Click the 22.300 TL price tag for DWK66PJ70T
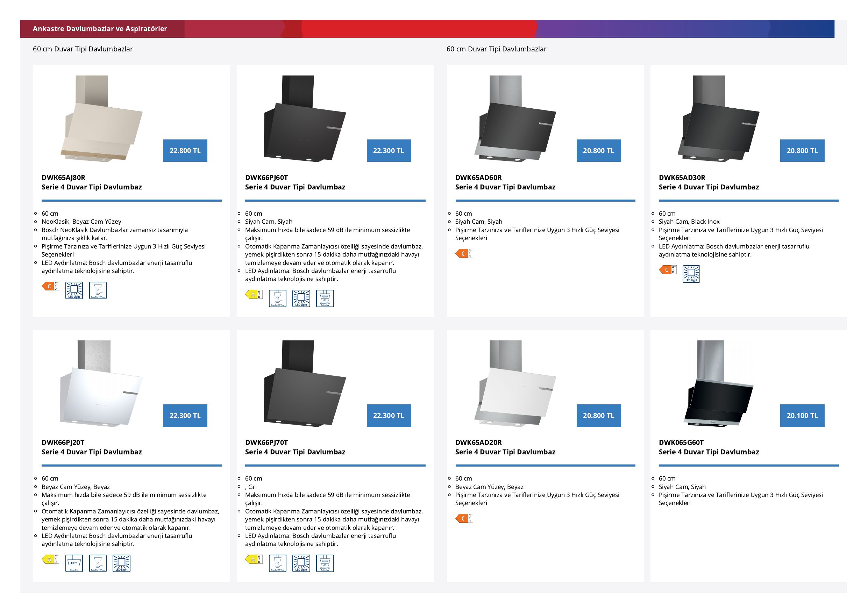Viewport: 868px width, 613px height. click(x=389, y=416)
